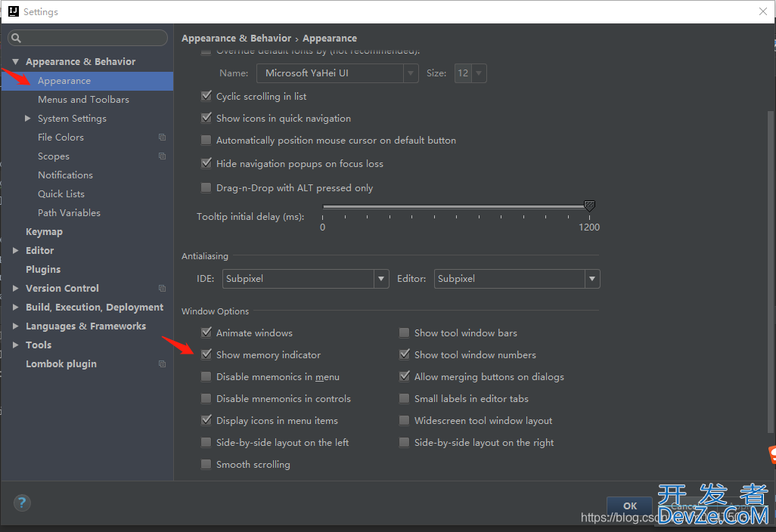776x532 pixels.
Task: Enable Widescreen tool window layout
Action: point(405,420)
